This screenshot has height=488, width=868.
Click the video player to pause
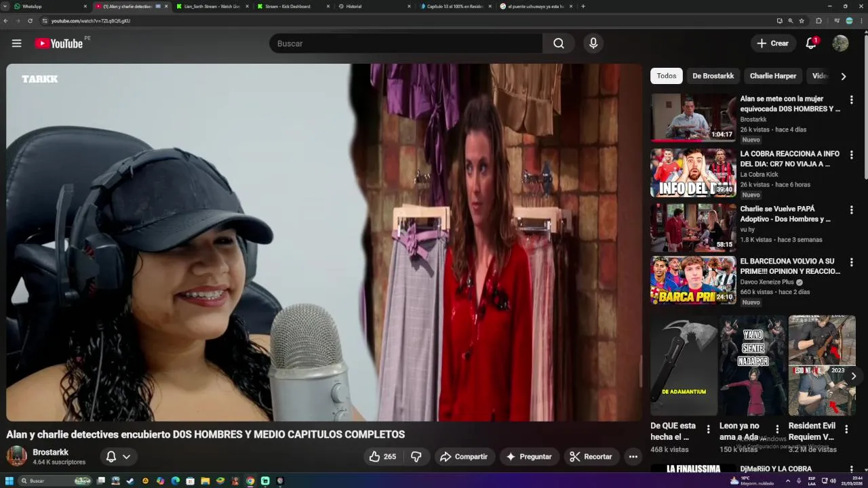coord(324,243)
